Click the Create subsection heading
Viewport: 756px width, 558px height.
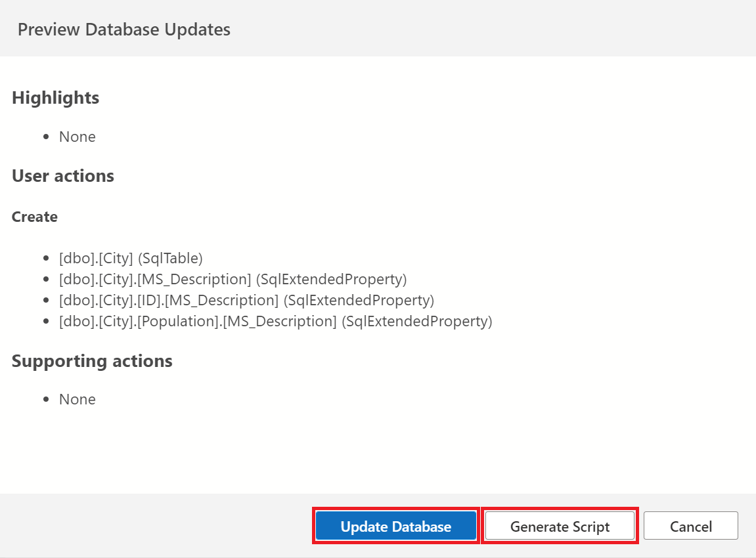34,217
